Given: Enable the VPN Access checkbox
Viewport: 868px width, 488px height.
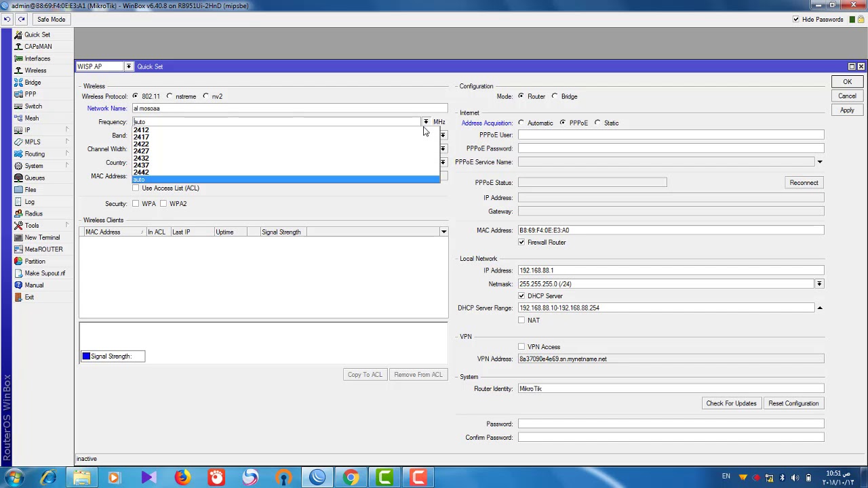Looking at the screenshot, I should click(521, 346).
